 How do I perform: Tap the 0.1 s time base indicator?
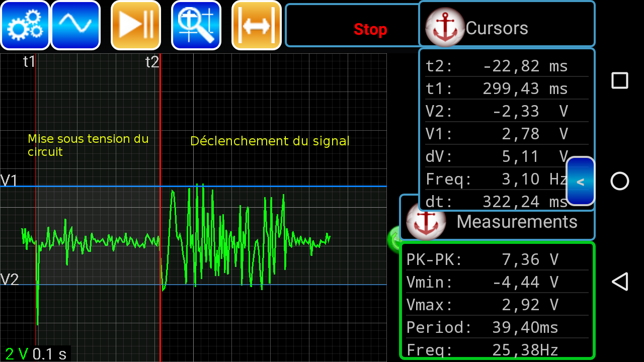(x=49, y=354)
